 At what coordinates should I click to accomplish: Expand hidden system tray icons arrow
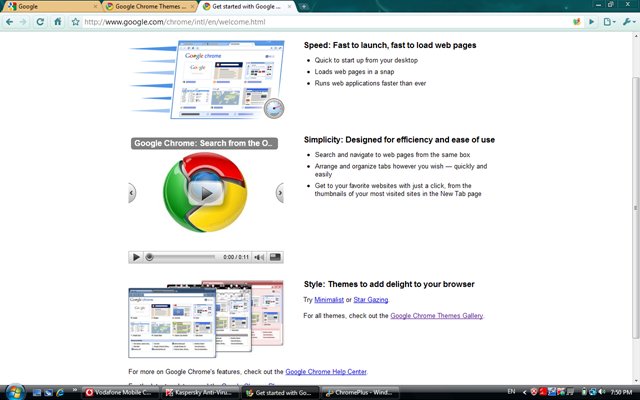coord(524,392)
